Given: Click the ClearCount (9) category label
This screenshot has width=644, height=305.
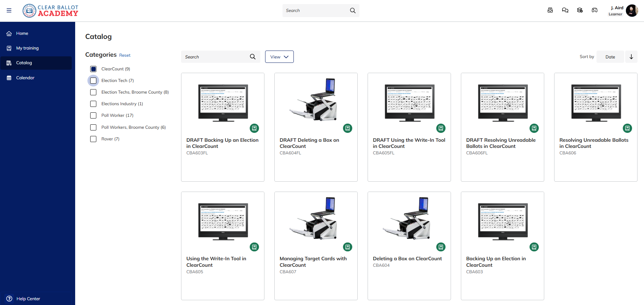Looking at the screenshot, I should (x=116, y=69).
